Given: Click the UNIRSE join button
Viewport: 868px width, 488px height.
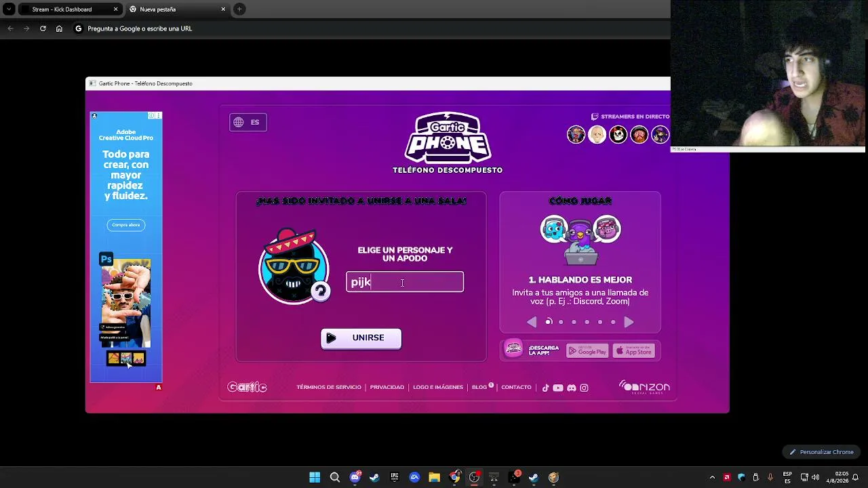Looking at the screenshot, I should [361, 338].
